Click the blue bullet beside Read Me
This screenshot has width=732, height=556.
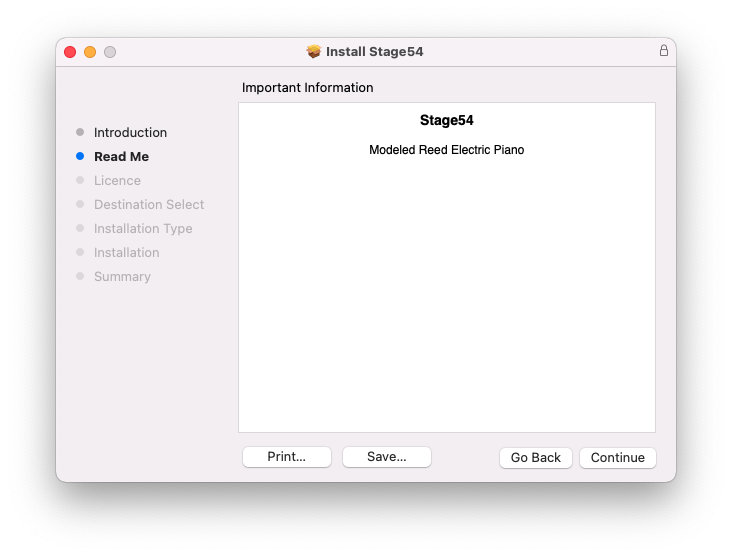(80, 156)
